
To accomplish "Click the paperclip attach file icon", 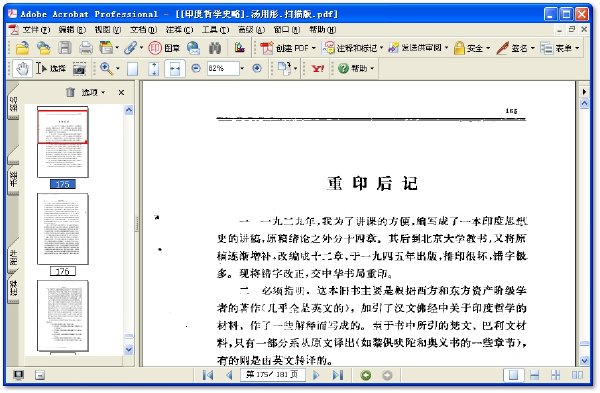I will pyautogui.click(x=130, y=48).
